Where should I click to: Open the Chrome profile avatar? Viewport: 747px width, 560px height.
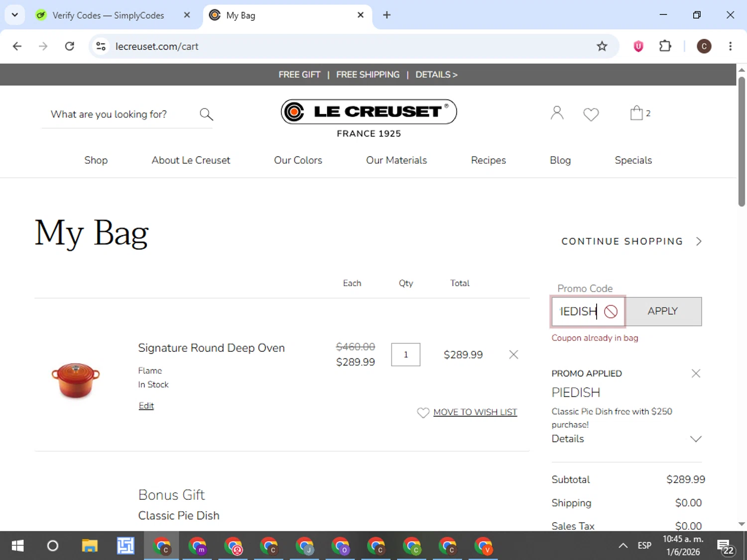click(704, 46)
